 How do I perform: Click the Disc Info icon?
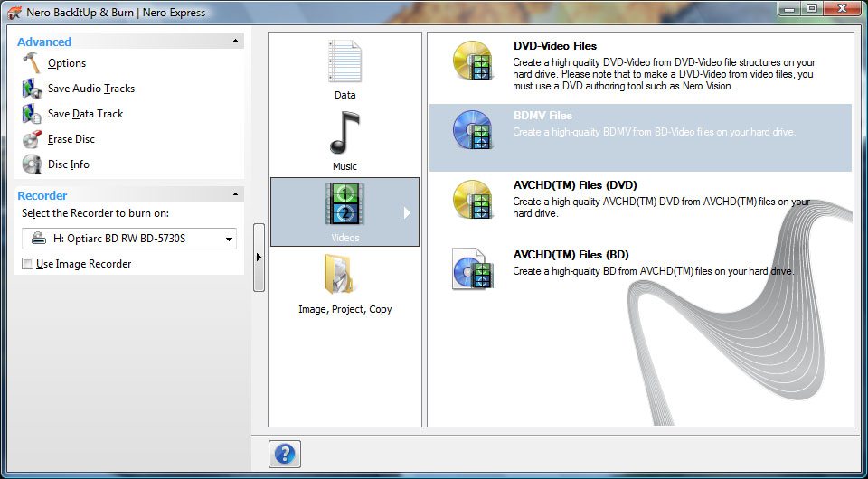(32, 164)
